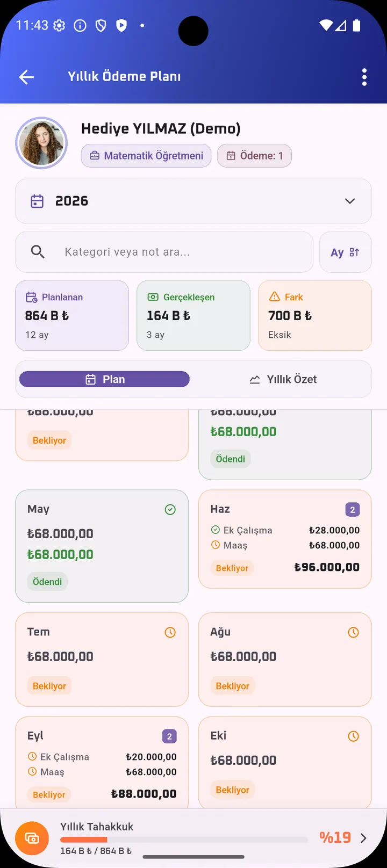Tap the Matematik Öğretmeni chip
This screenshot has width=387, height=868.
(x=146, y=156)
